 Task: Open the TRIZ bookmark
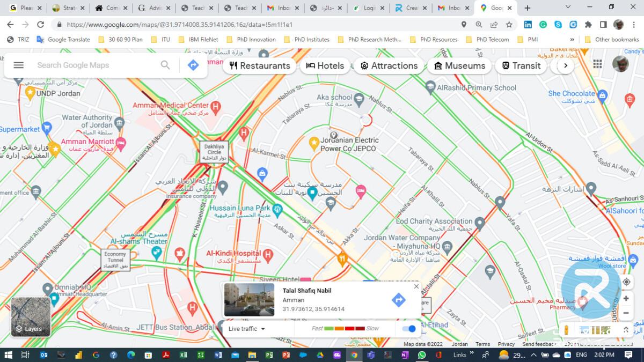(18, 39)
